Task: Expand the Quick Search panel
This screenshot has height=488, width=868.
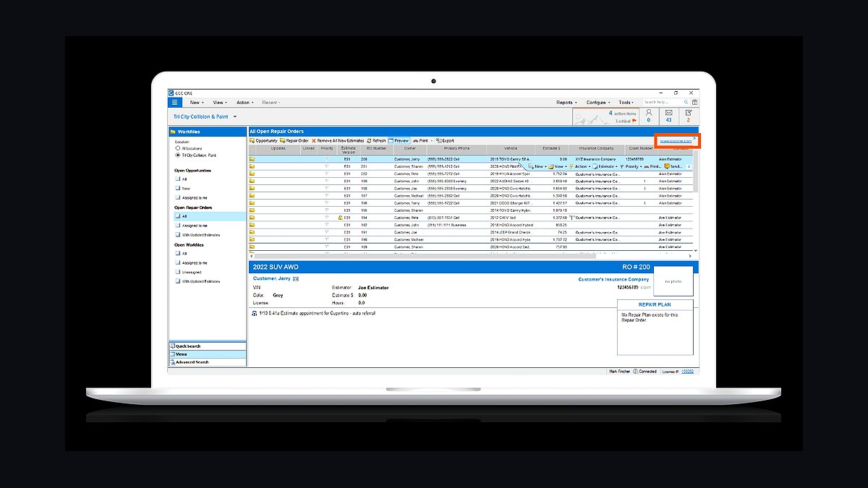Action: 207,346
